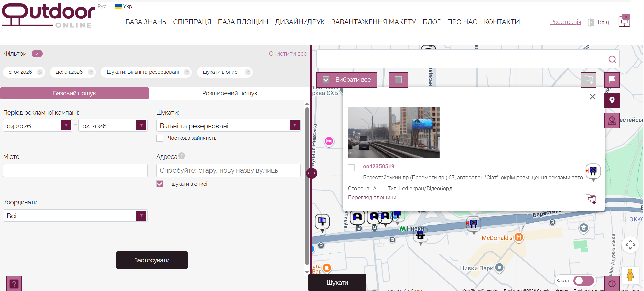Open the billboard photo thumbnail

point(394,132)
